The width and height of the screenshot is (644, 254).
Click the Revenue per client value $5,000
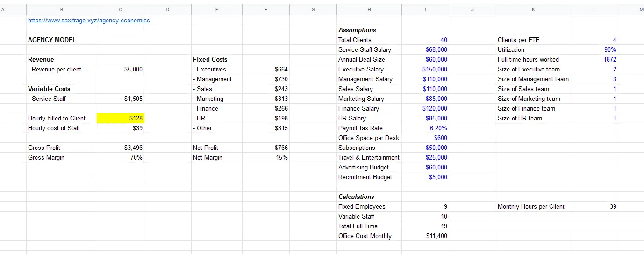tap(121, 70)
